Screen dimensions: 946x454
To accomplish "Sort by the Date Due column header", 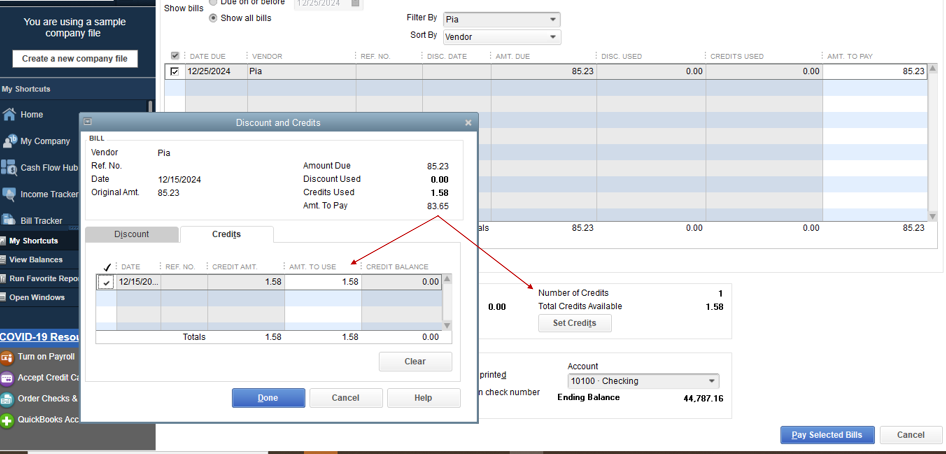I will [208, 56].
